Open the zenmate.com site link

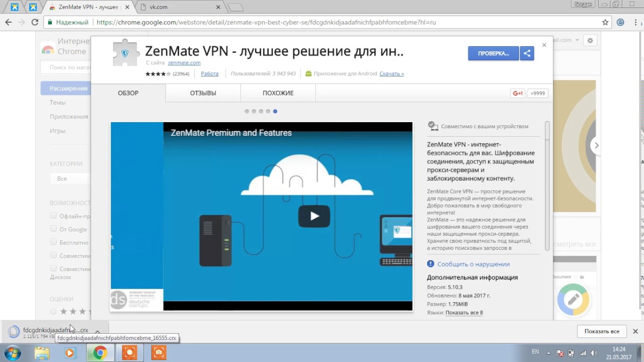pyautogui.click(x=184, y=63)
